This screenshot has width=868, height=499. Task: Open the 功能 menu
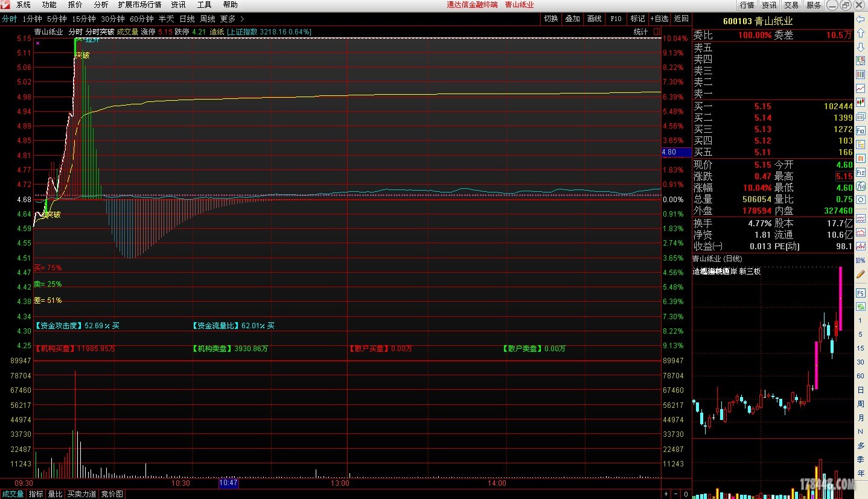(x=49, y=5)
